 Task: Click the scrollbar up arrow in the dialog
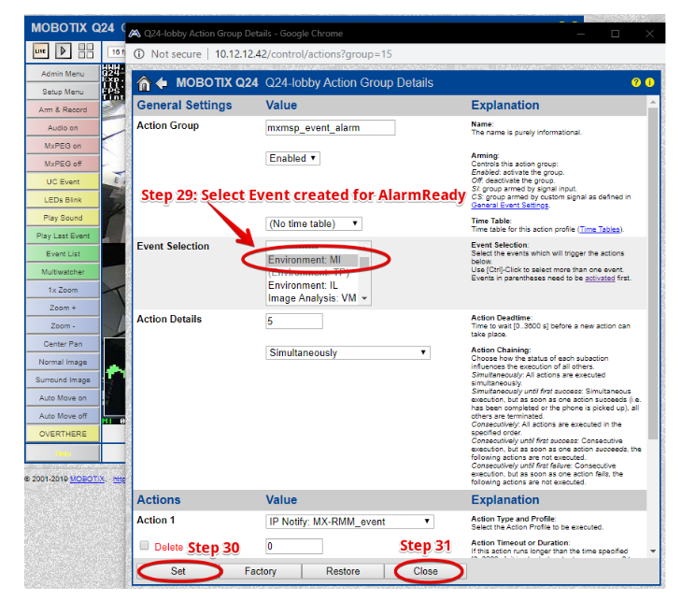coord(652,102)
